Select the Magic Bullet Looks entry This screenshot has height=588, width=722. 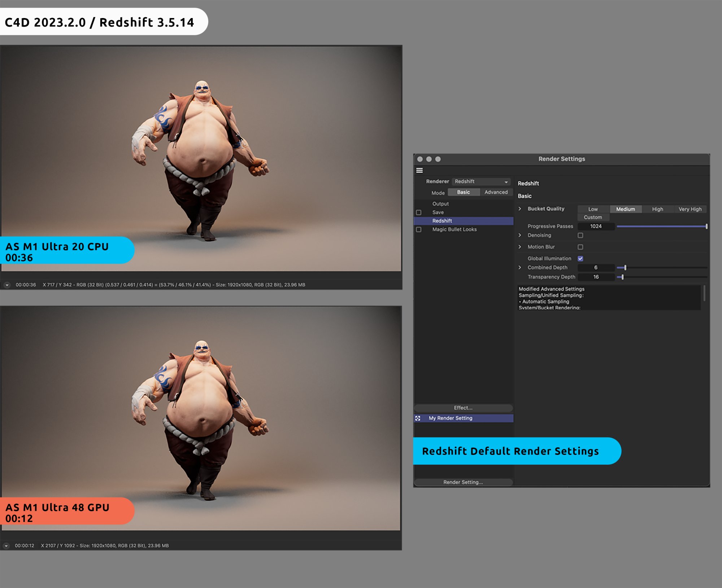pyautogui.click(x=454, y=229)
